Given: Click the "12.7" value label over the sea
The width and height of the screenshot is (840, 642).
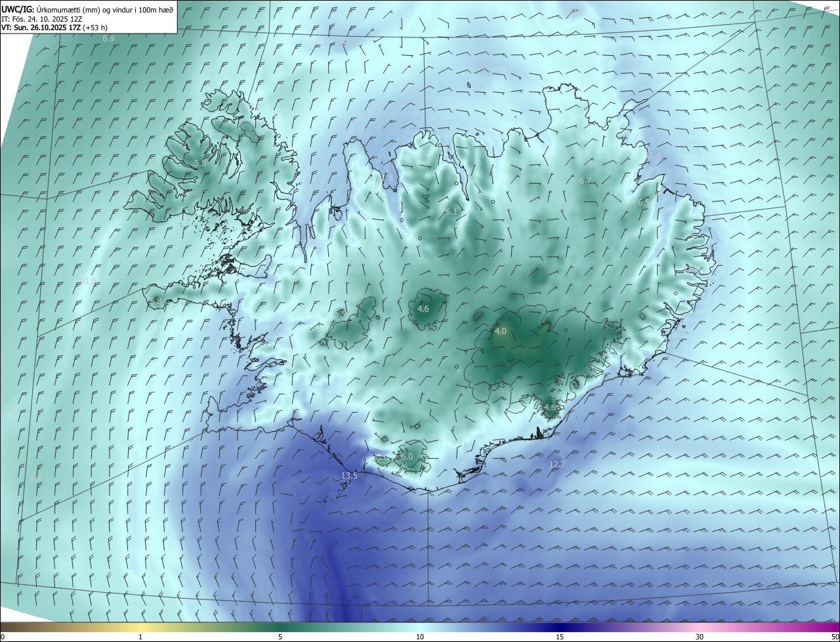Looking at the screenshot, I should [x=556, y=465].
